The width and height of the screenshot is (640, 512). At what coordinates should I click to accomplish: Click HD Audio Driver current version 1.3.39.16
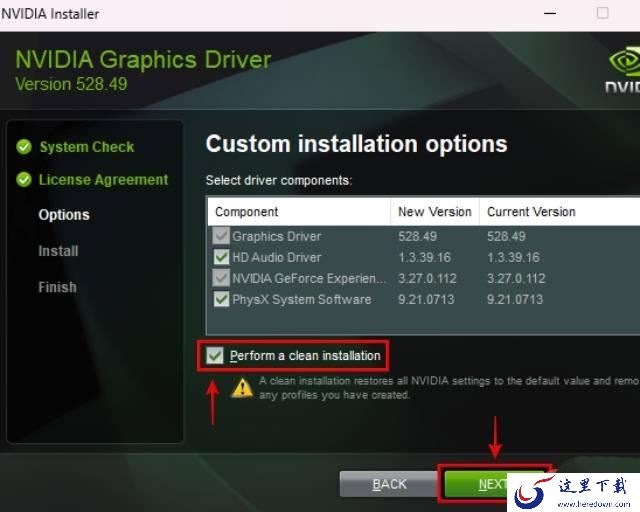[513, 257]
